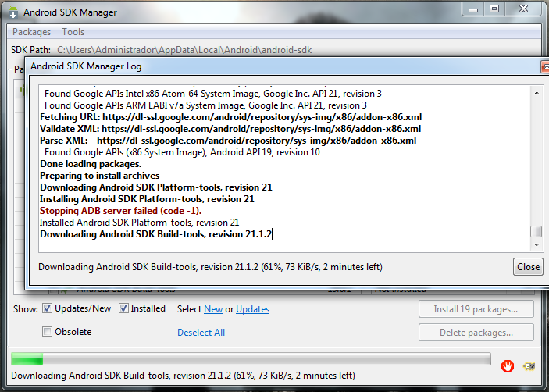This screenshot has width=549, height=392.
Task: Click the New link
Action: point(213,309)
